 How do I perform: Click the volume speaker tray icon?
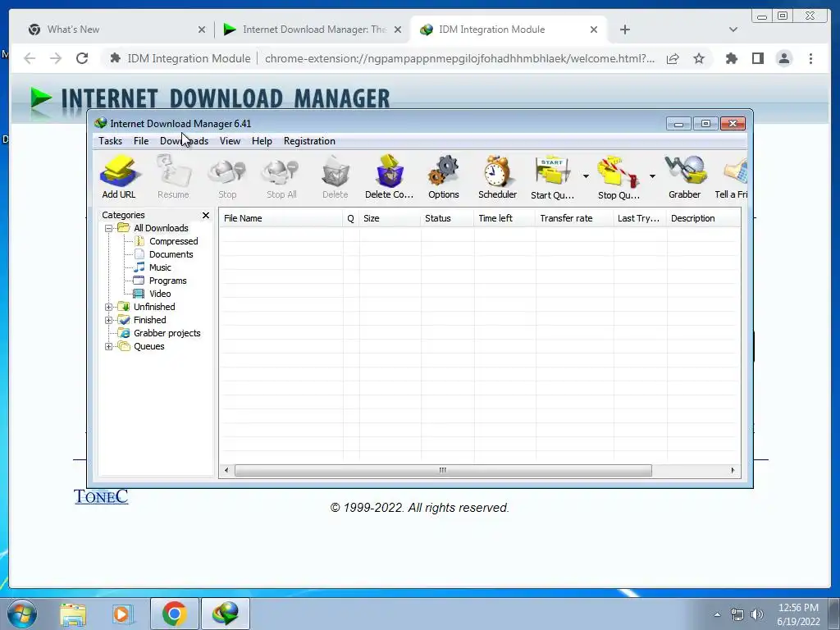757,614
